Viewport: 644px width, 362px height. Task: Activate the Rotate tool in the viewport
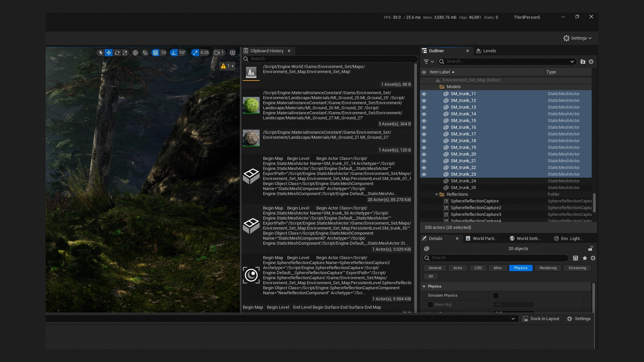(117, 53)
